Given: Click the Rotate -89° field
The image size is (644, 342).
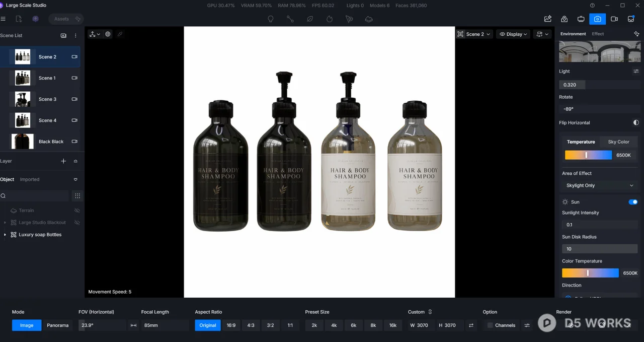Looking at the screenshot, I should 599,109.
